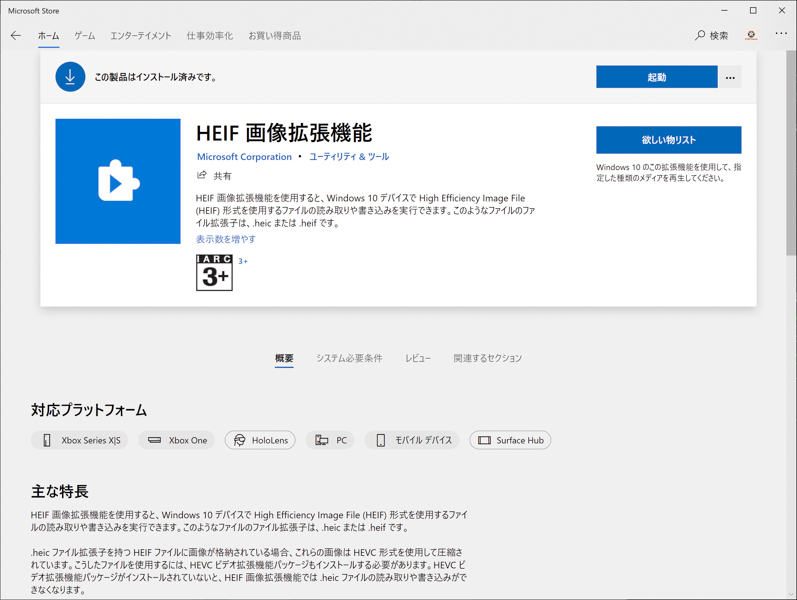Image resolution: width=797 pixels, height=600 pixels.
Task: Click the vertical scrollbar thumb
Action: (x=791, y=153)
